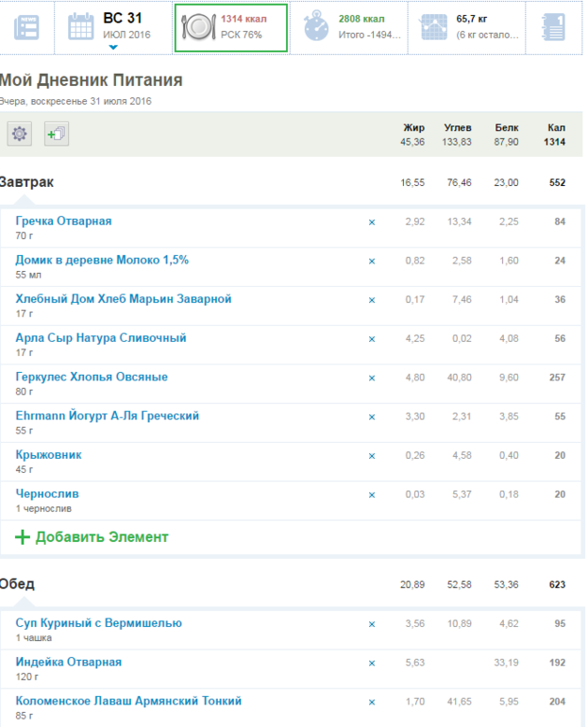Open Коломенское Лаваш Армянский Тонкий entry
588x727 pixels.
pos(128,701)
